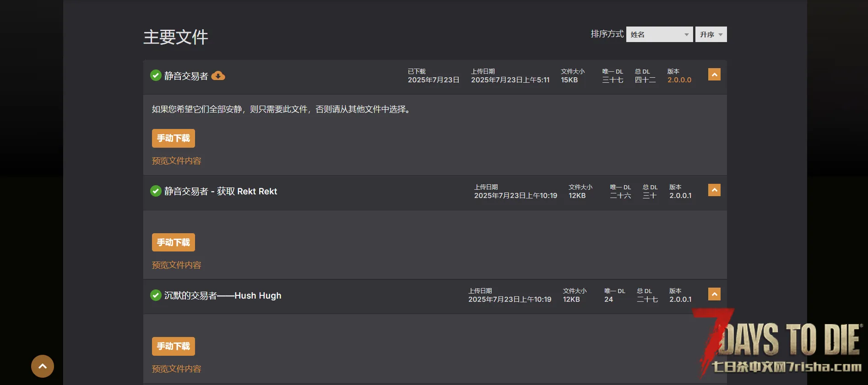Click 手动下载 button for Rekt Rekt file
868x385 pixels.
tap(174, 242)
